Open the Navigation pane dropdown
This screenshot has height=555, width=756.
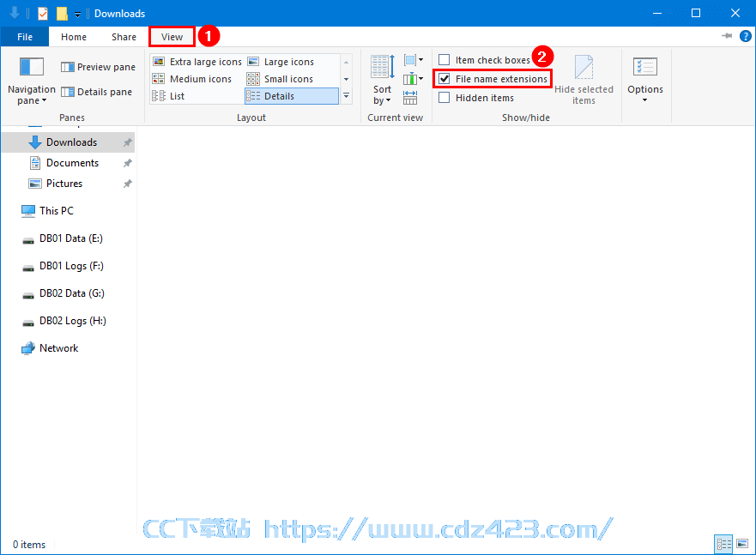32,81
